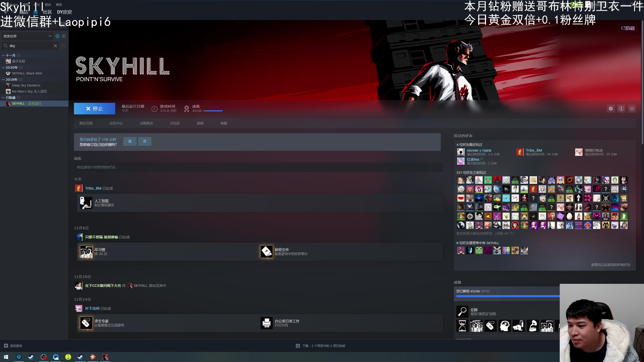Image resolution: width=644 pixels, height=362 pixels.
Task: Open 查看玩过此游戏的所有好友 link
Action: click(x=611, y=265)
